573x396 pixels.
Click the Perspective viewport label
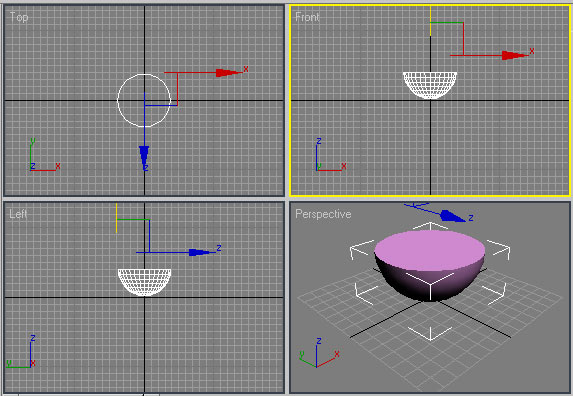click(323, 214)
